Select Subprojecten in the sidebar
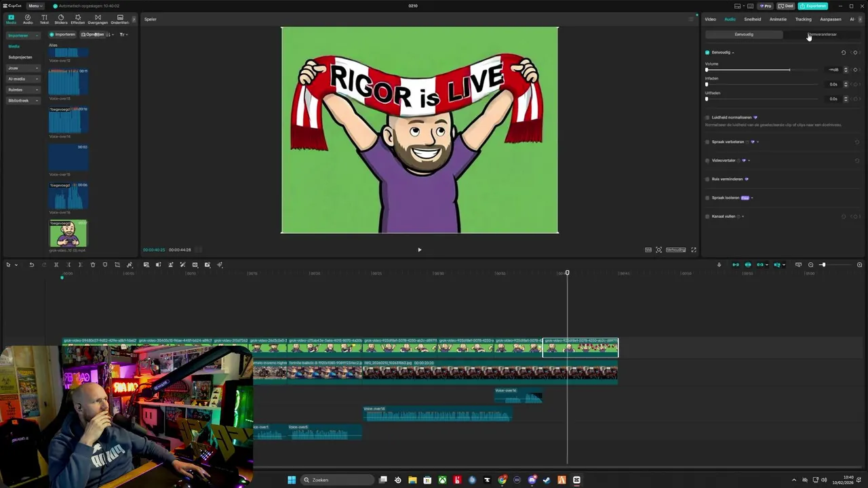The width and height of the screenshot is (868, 488). point(20,57)
